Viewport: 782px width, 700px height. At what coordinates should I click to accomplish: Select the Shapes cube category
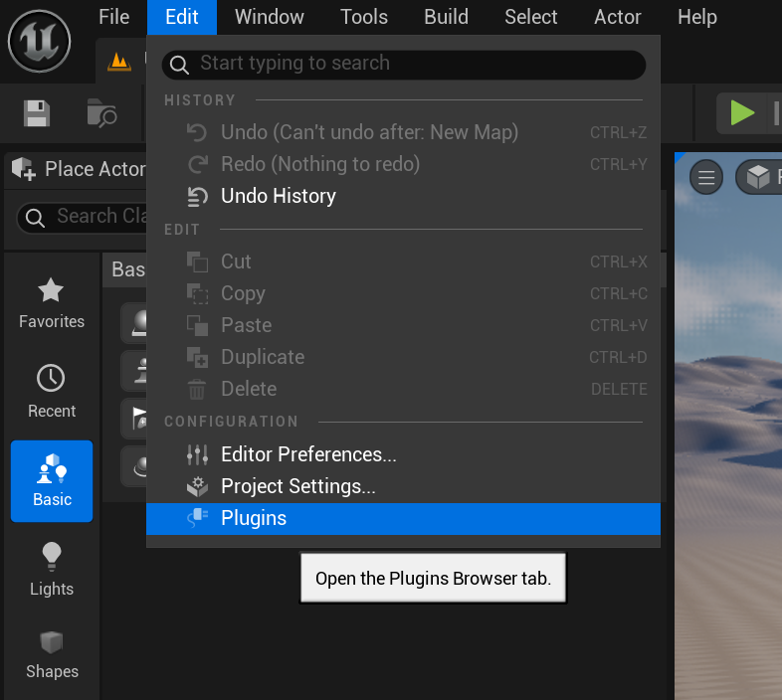(x=52, y=653)
